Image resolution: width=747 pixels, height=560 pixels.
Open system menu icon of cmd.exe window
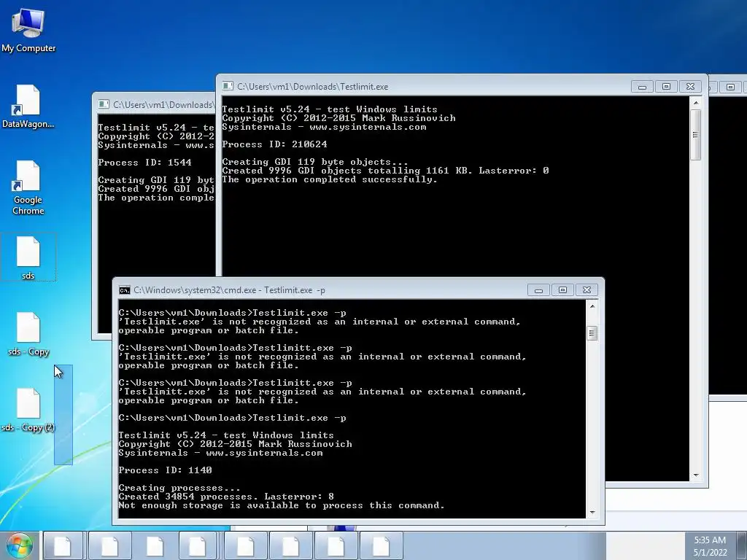click(124, 290)
